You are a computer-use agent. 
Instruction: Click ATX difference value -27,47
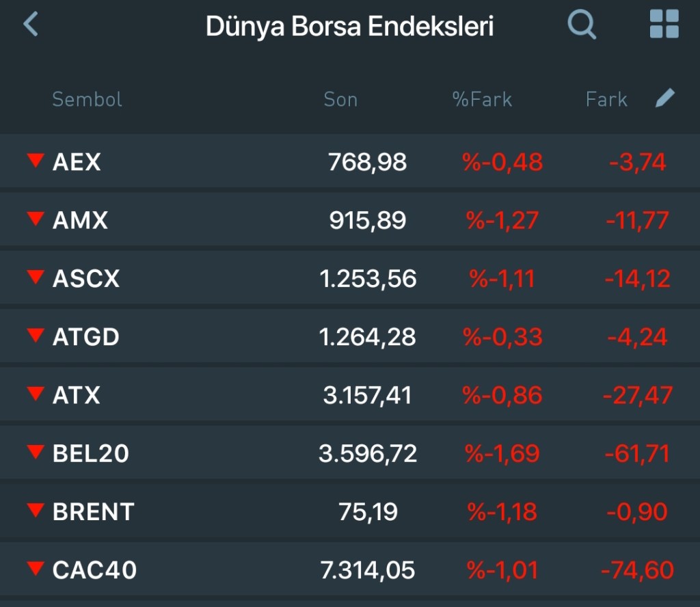[x=638, y=395]
